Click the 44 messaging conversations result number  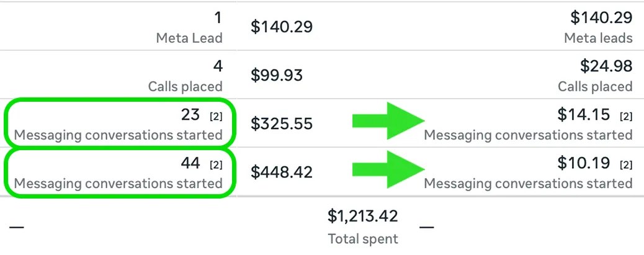(190, 163)
